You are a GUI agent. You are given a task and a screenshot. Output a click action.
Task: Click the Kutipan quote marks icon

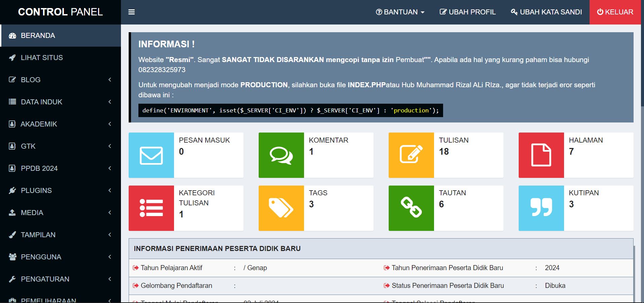(x=541, y=207)
